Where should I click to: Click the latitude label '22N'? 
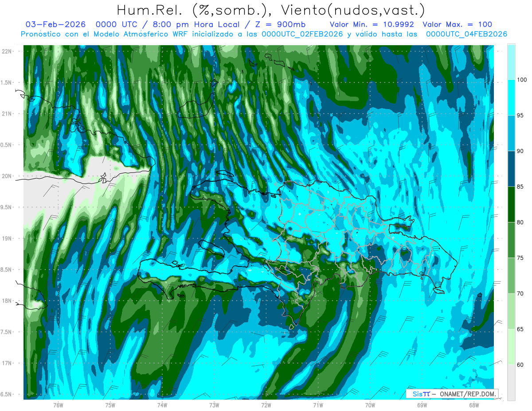click(x=8, y=51)
